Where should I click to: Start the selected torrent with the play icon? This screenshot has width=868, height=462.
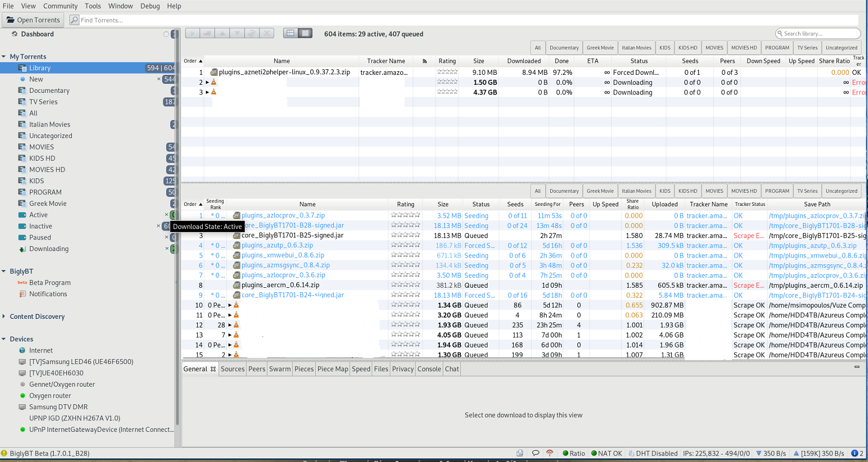[192, 33]
